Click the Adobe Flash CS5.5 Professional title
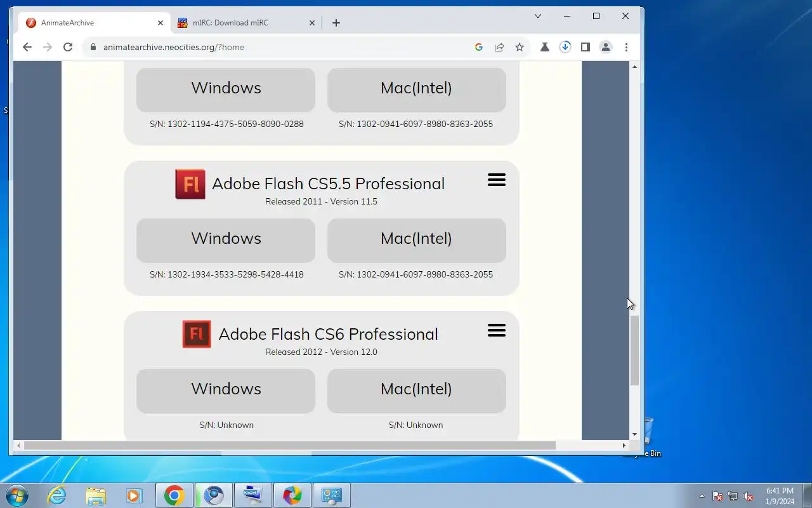This screenshot has width=812, height=508. 328,184
